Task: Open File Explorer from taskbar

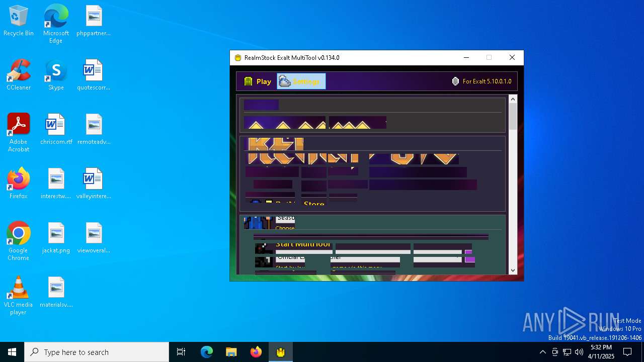Action: click(x=231, y=352)
